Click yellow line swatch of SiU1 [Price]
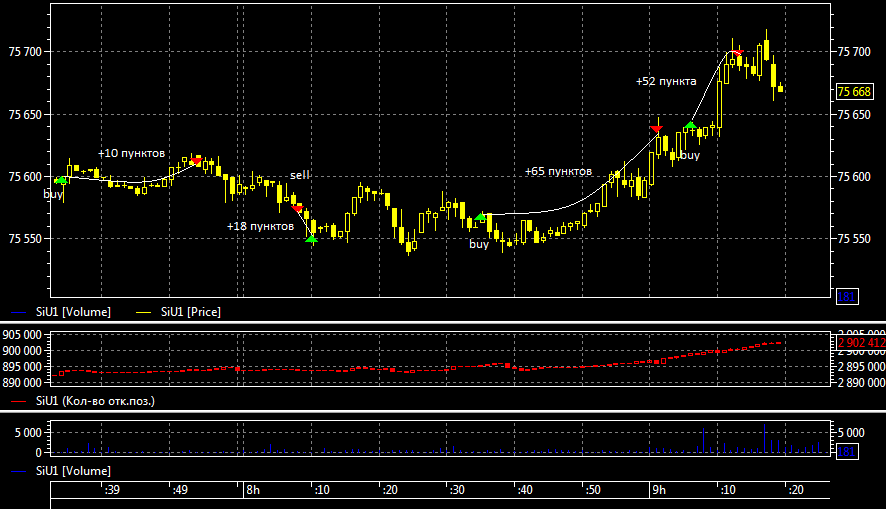Viewport: 886px width, 509px height. 144,312
